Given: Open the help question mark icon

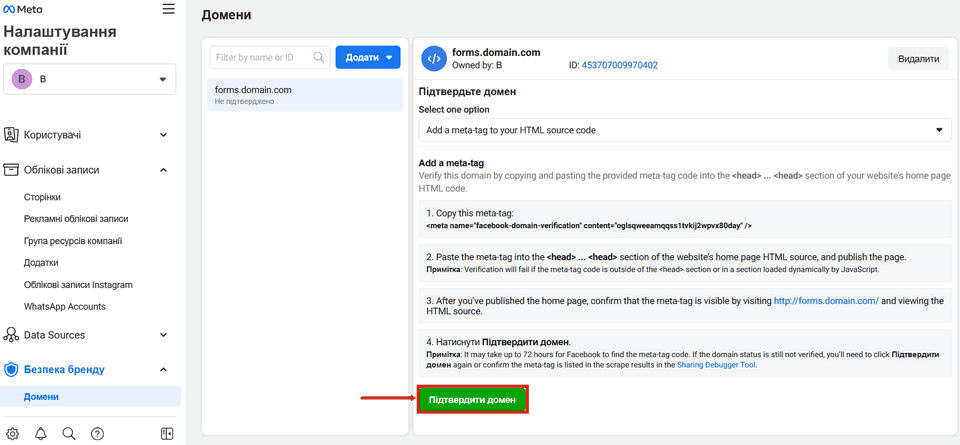Looking at the screenshot, I should (x=97, y=433).
